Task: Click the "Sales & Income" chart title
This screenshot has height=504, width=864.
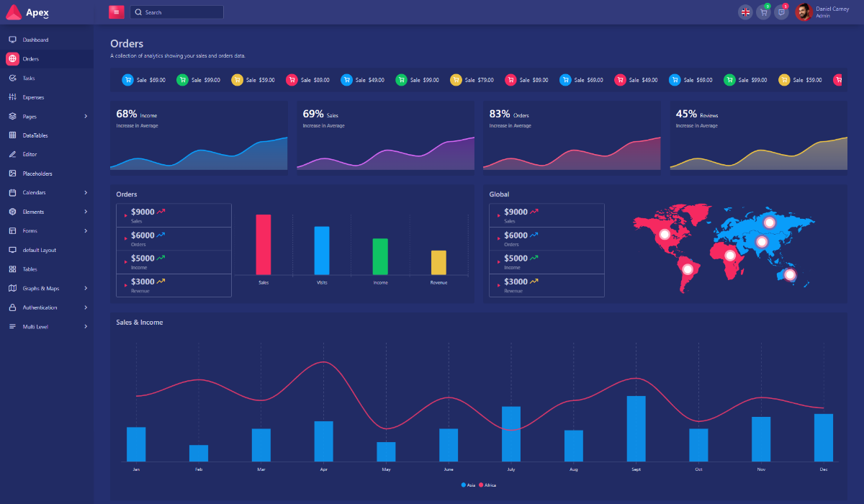Action: [140, 323]
